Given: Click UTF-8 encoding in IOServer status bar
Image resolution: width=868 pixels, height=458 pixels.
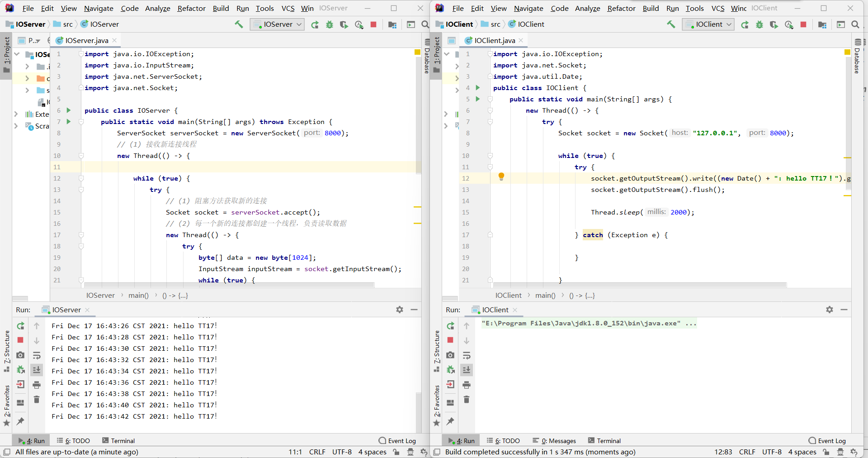Looking at the screenshot, I should pyautogui.click(x=342, y=452).
